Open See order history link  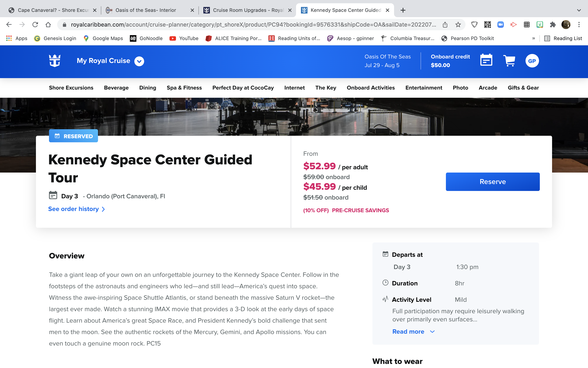pos(77,209)
